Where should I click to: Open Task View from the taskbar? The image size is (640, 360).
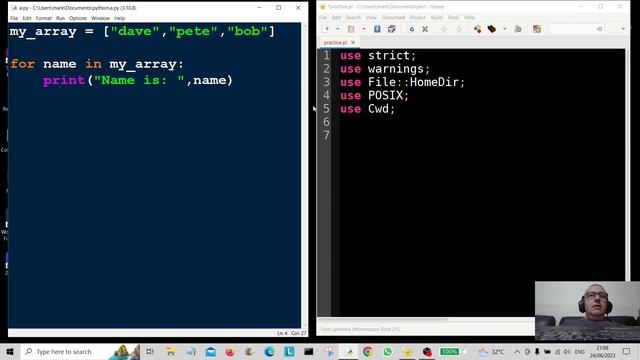[x=150, y=351]
